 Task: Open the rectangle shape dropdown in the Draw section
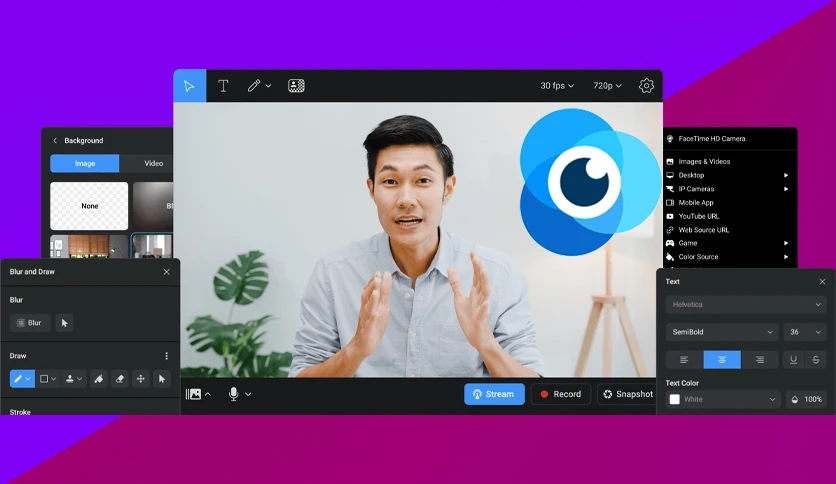(x=48, y=379)
